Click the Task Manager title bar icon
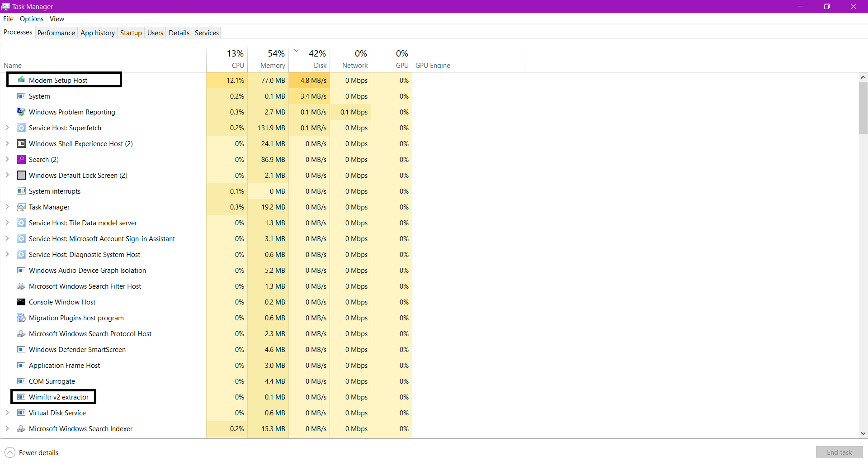The image size is (868, 466). coord(5,6)
